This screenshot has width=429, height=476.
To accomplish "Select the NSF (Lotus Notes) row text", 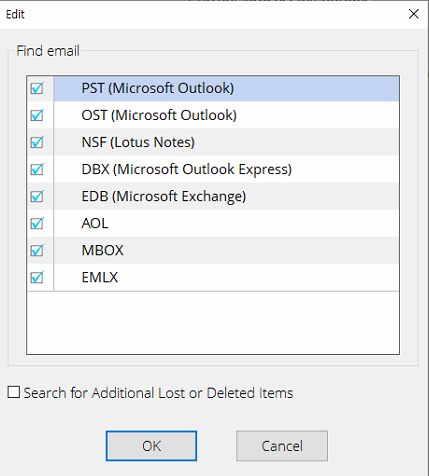I will tap(138, 142).
